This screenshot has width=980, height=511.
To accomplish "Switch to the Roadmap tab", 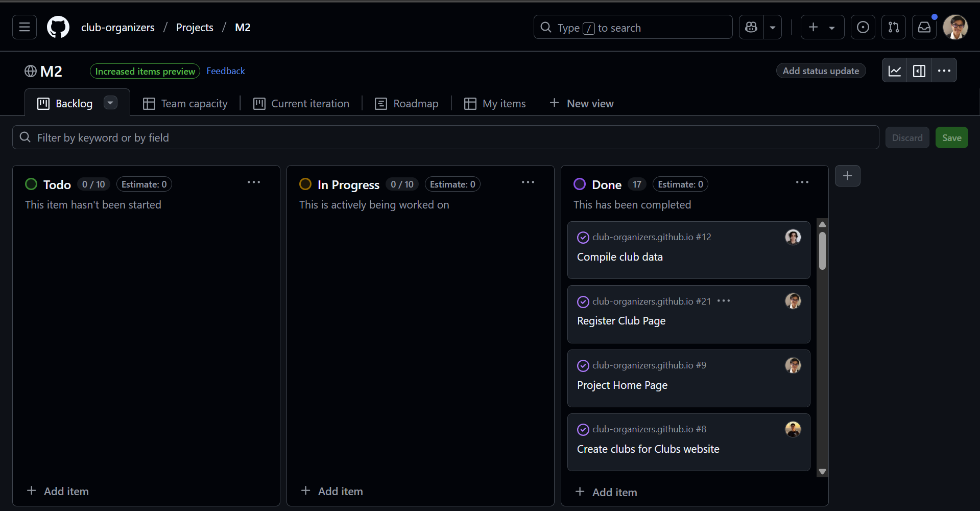I will pyautogui.click(x=407, y=104).
